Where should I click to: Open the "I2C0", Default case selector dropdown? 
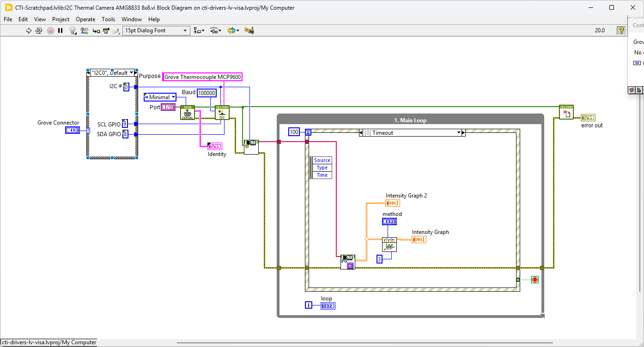tap(131, 73)
